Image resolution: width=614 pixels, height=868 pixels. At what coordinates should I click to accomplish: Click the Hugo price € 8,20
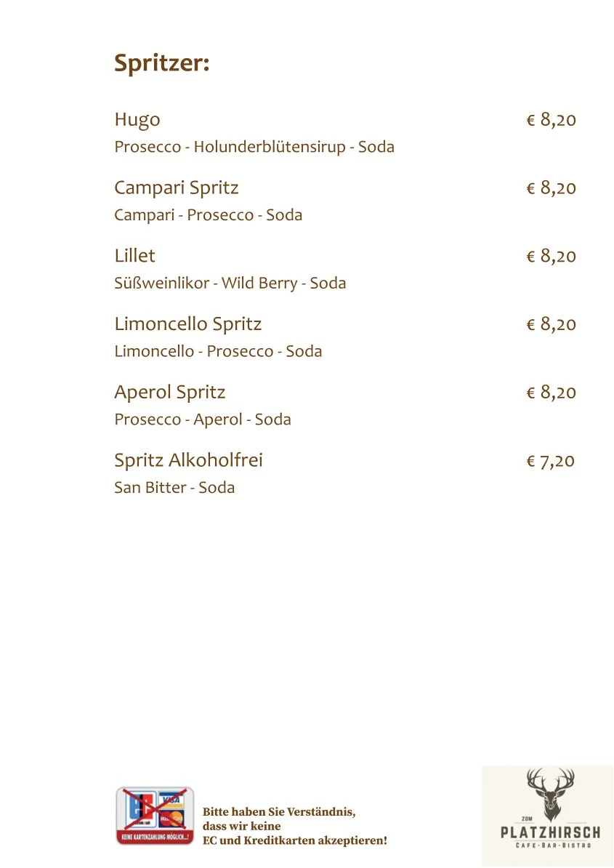tap(551, 119)
